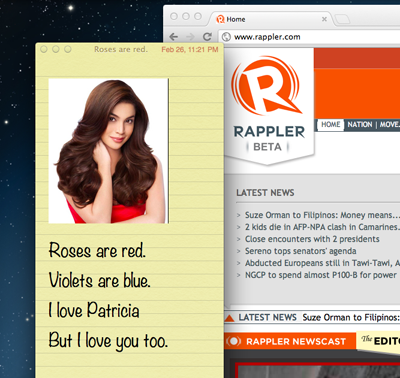Viewport: 400px width, 378px height.
Task: Click the 'Violets are blue.' line in note
Action: point(99,280)
